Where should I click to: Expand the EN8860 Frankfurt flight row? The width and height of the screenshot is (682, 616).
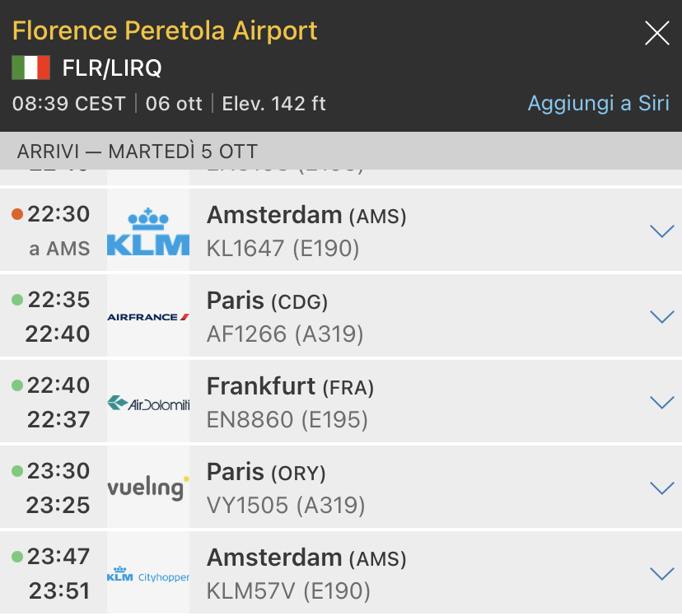[x=661, y=403]
